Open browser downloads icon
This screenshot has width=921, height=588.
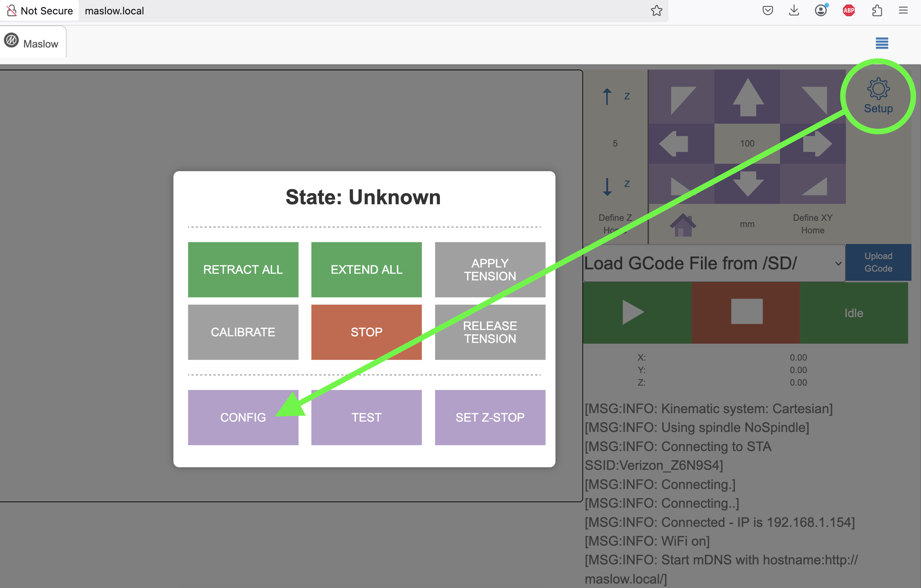pyautogui.click(x=794, y=10)
